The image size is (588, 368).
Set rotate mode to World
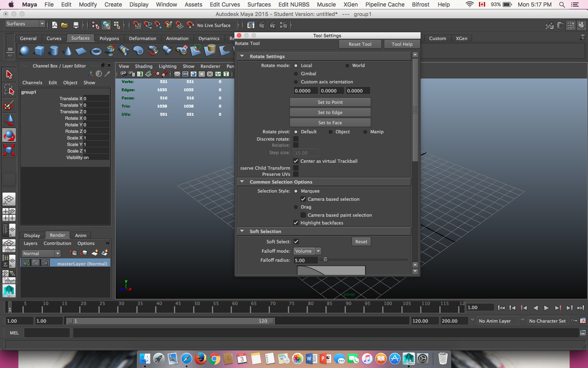pyautogui.click(x=347, y=65)
